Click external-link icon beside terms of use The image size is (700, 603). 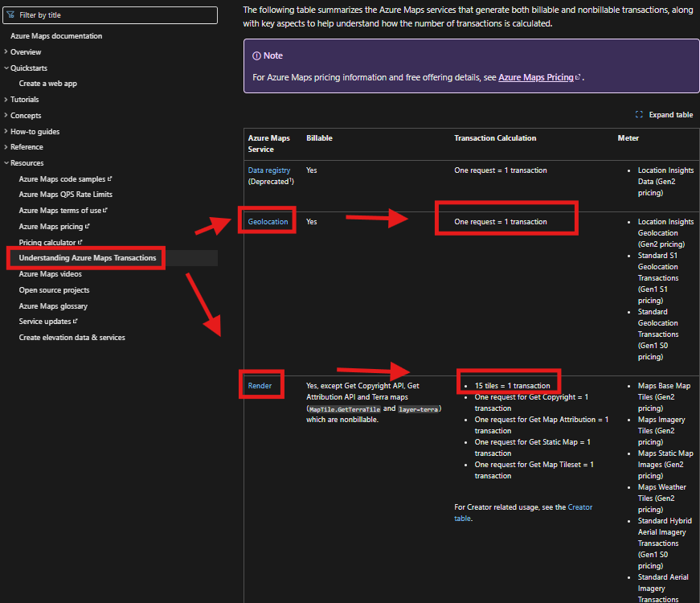click(x=105, y=210)
